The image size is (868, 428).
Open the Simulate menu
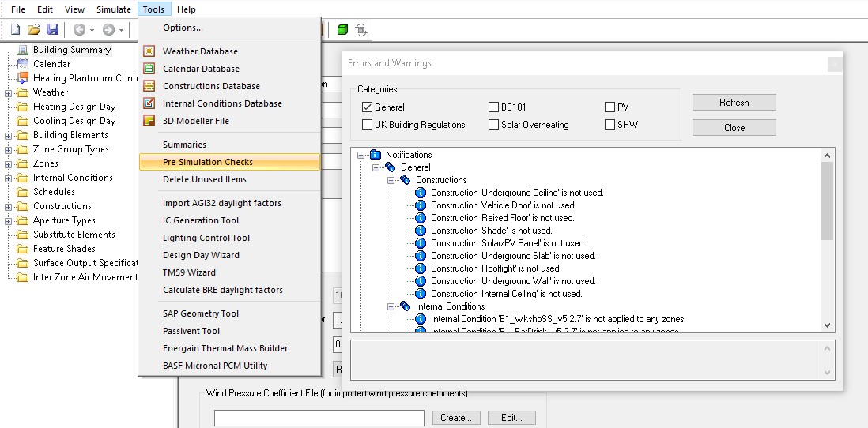(113, 9)
